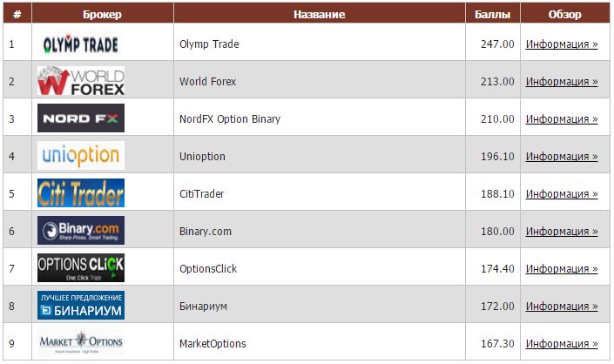Follow Информация link for NordFX Option Binary
Screen dimensions: 614x364
[562, 119]
